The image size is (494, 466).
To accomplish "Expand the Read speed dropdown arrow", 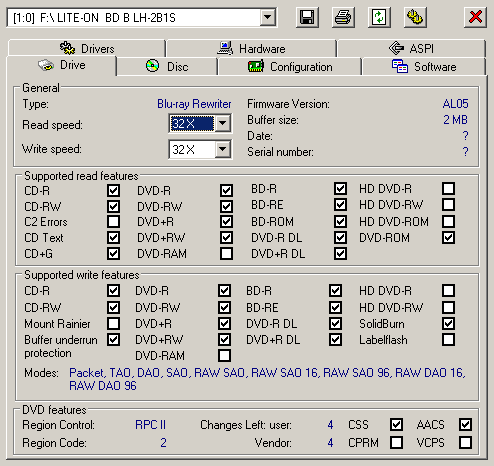I will click(x=222, y=123).
